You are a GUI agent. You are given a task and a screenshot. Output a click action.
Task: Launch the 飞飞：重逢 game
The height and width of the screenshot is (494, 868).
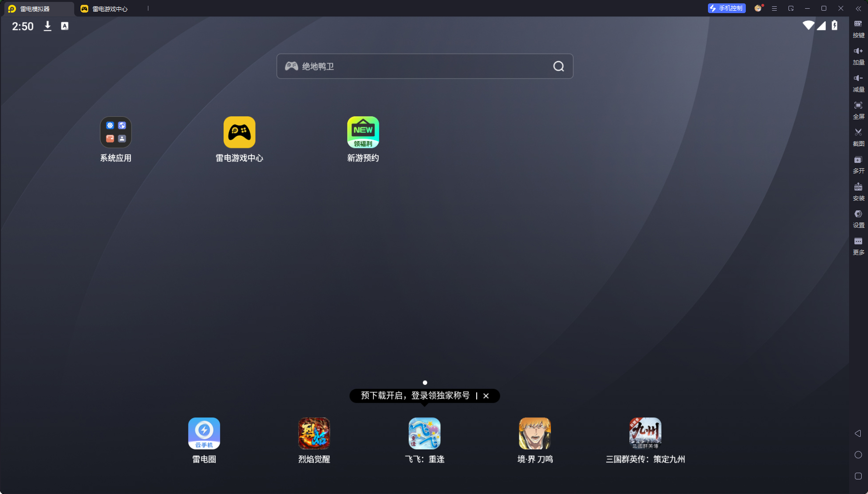pos(424,433)
